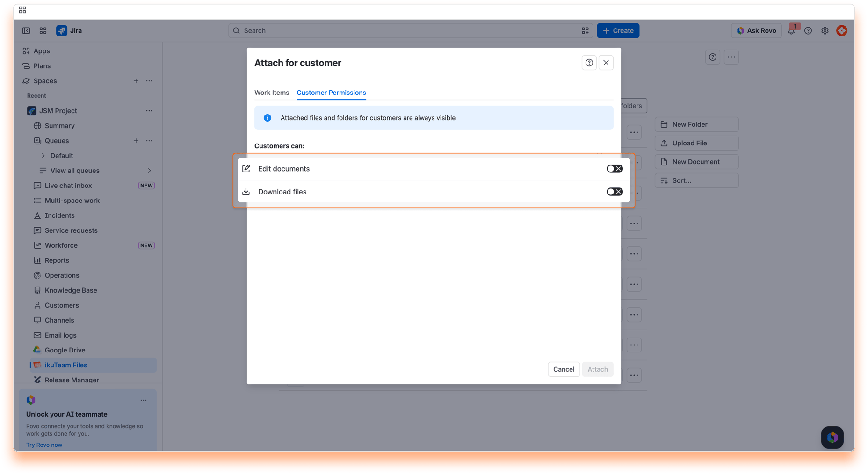Open page help icon beside more menu
The height and width of the screenshot is (474, 868).
(712, 57)
